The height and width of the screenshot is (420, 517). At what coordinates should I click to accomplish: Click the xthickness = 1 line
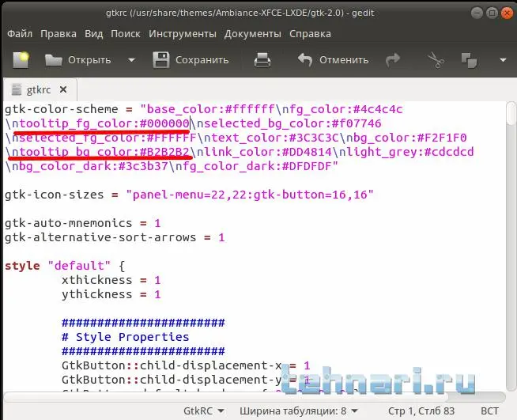111,280
